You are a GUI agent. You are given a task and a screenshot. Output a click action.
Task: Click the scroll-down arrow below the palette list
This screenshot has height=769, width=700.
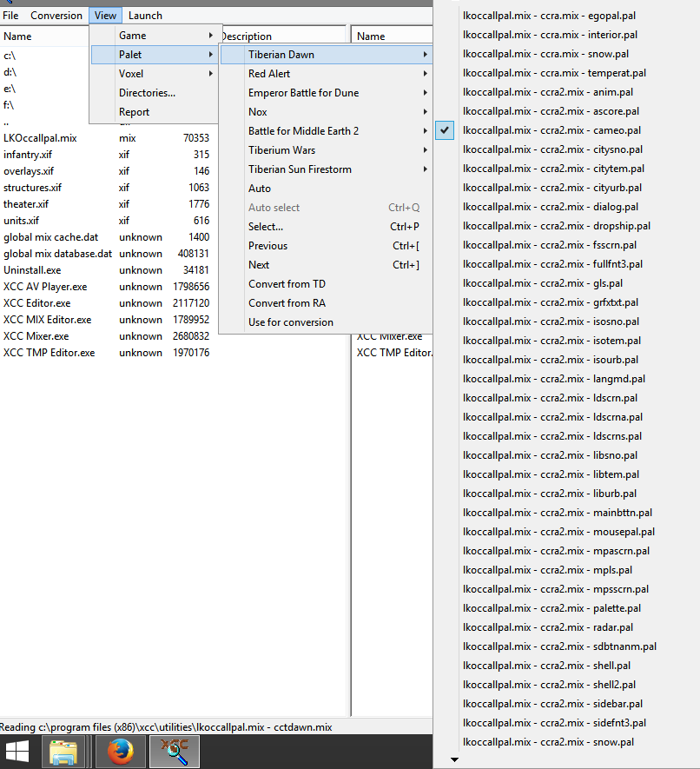[454, 759]
